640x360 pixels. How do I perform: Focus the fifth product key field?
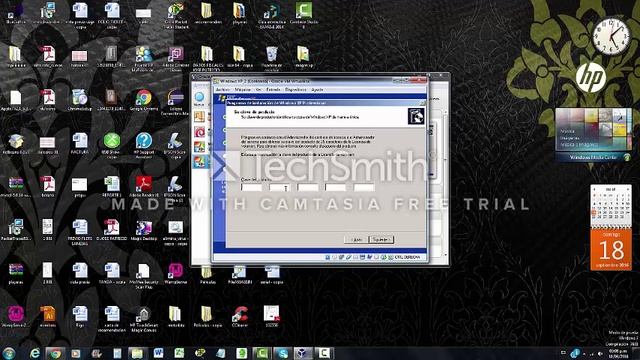364,187
